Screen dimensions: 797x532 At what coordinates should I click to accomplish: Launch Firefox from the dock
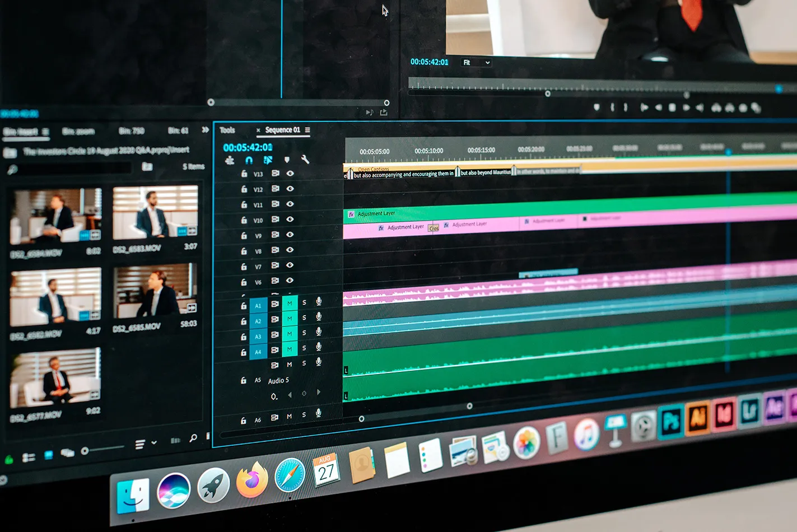(251, 480)
